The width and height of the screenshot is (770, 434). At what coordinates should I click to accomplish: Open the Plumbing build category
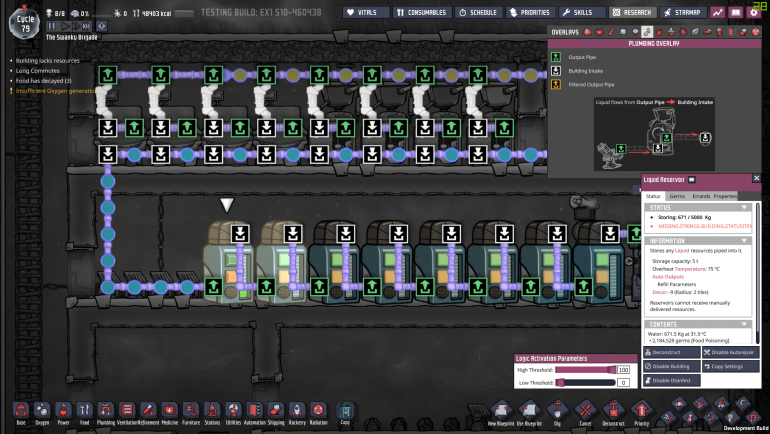pyautogui.click(x=106, y=413)
